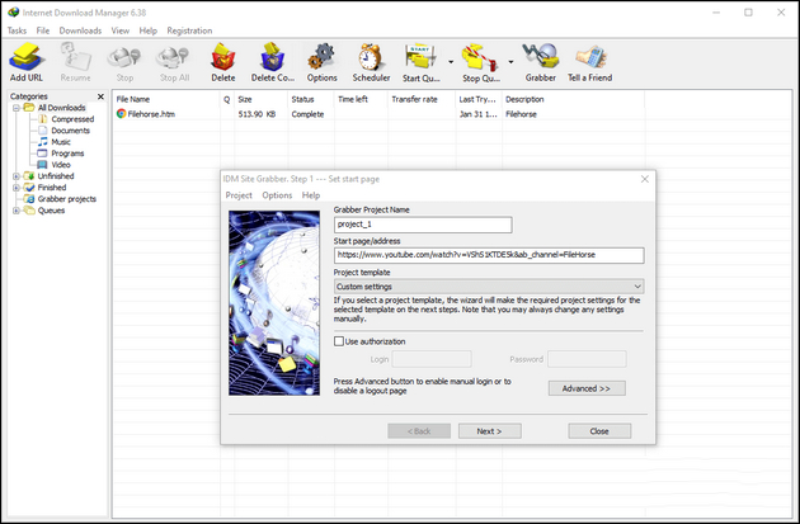Screen dimensions: 800x524
Task: Open the Project template dropdown
Action: tap(489, 286)
